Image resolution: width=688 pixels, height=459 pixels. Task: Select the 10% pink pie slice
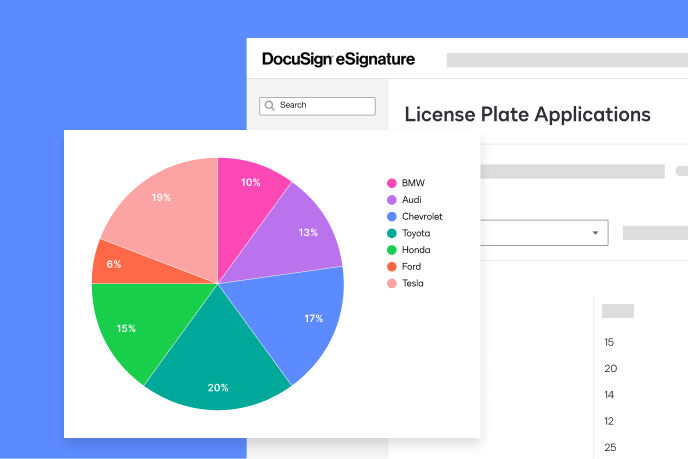point(246,206)
